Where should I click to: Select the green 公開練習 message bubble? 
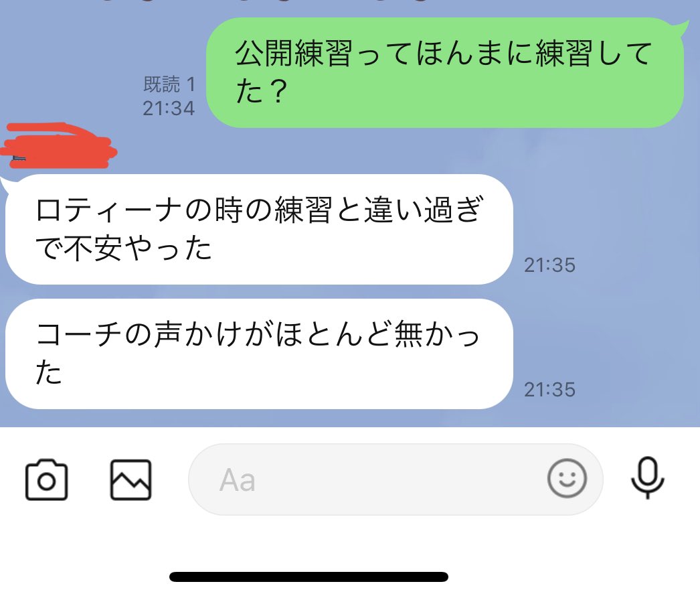point(444,73)
